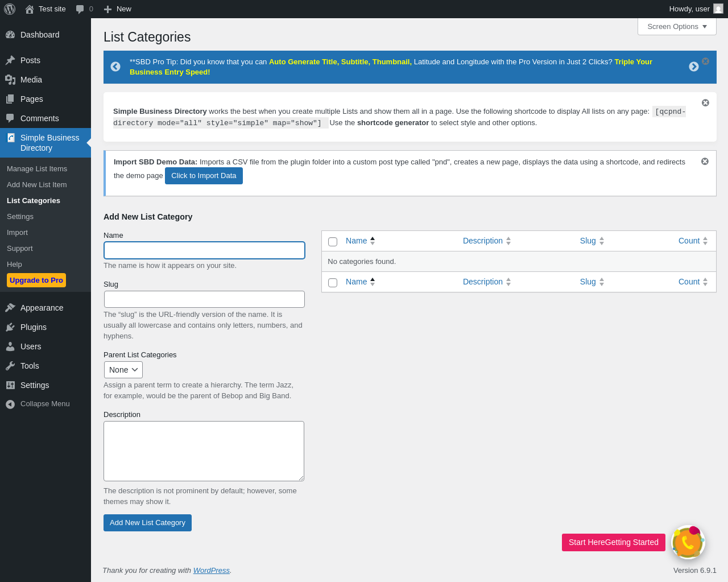Click the Comments speech bubble sidebar icon
The height and width of the screenshot is (582, 728).
coord(10,118)
